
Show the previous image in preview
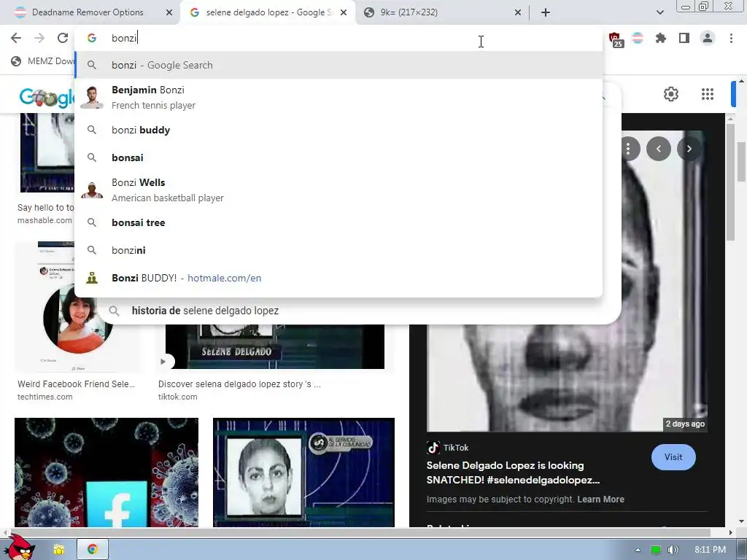coord(659,149)
